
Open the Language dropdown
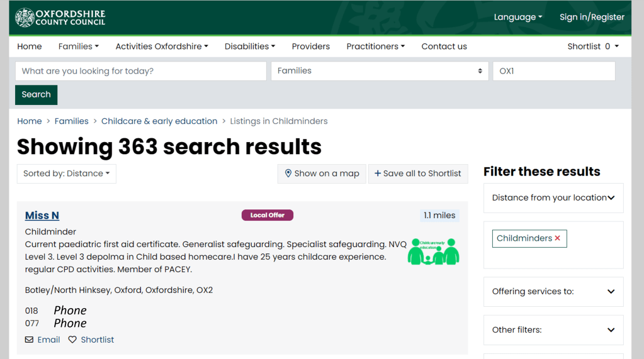[517, 18]
